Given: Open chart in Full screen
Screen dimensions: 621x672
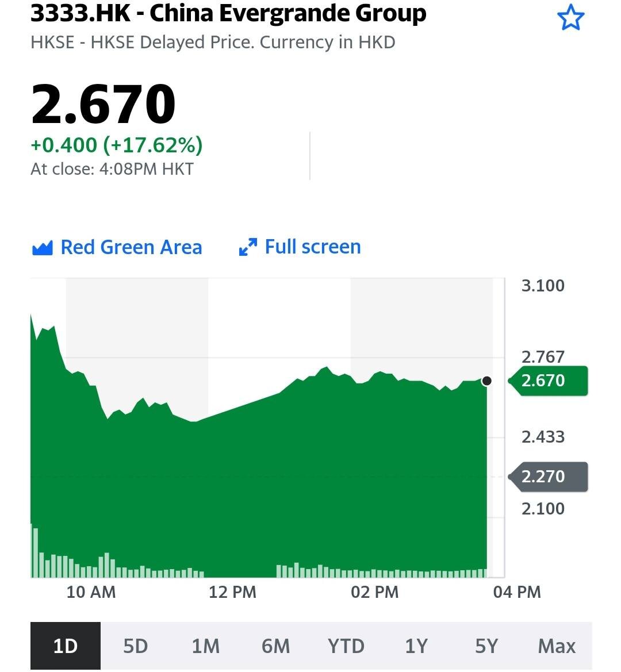Looking at the screenshot, I should [x=300, y=247].
